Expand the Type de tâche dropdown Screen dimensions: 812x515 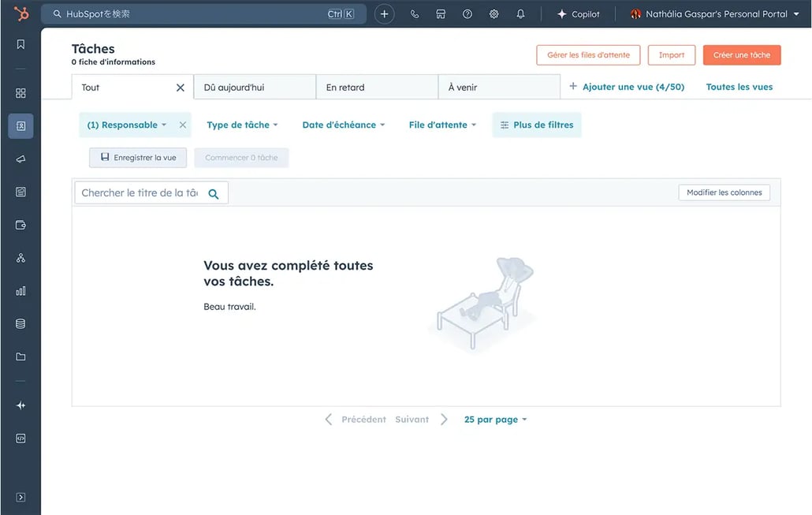coord(242,125)
